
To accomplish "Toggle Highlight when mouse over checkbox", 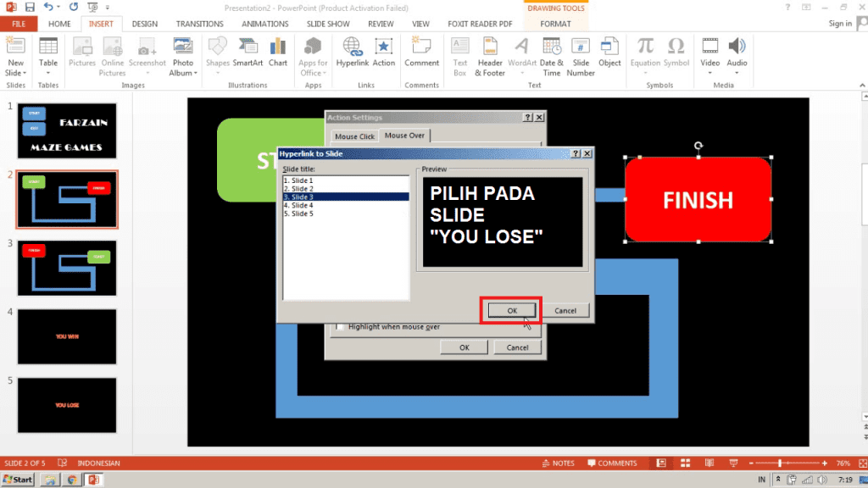I will (340, 327).
